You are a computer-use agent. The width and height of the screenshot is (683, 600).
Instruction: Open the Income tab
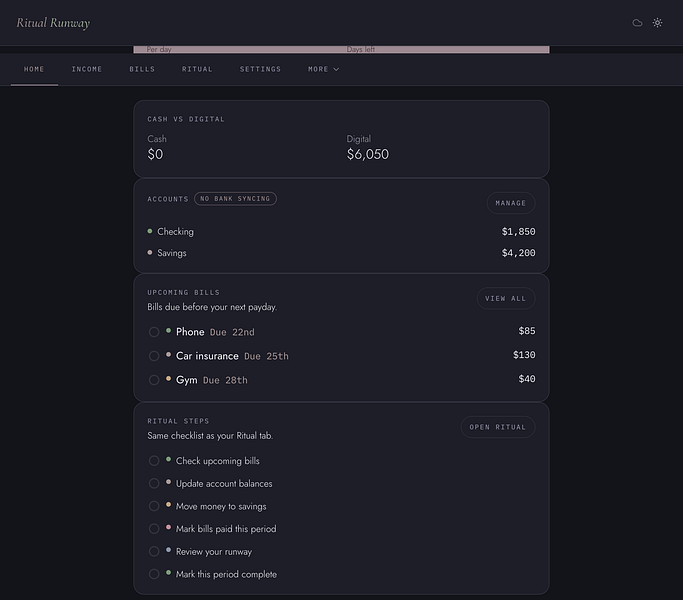(87, 69)
